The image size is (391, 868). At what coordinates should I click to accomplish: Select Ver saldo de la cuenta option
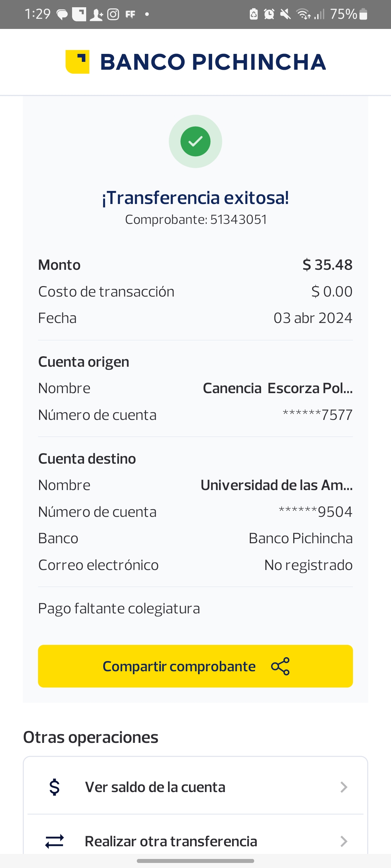tap(155, 787)
